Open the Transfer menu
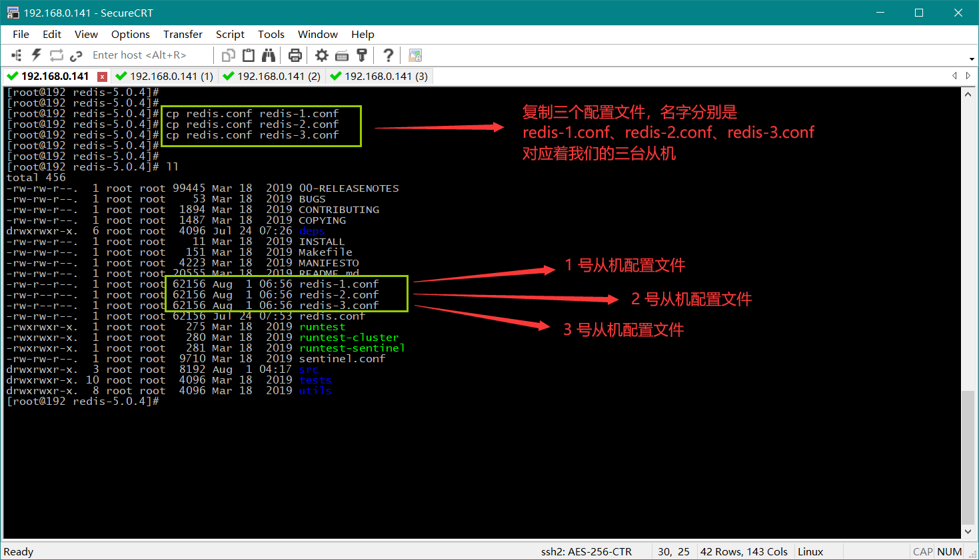 [x=183, y=34]
